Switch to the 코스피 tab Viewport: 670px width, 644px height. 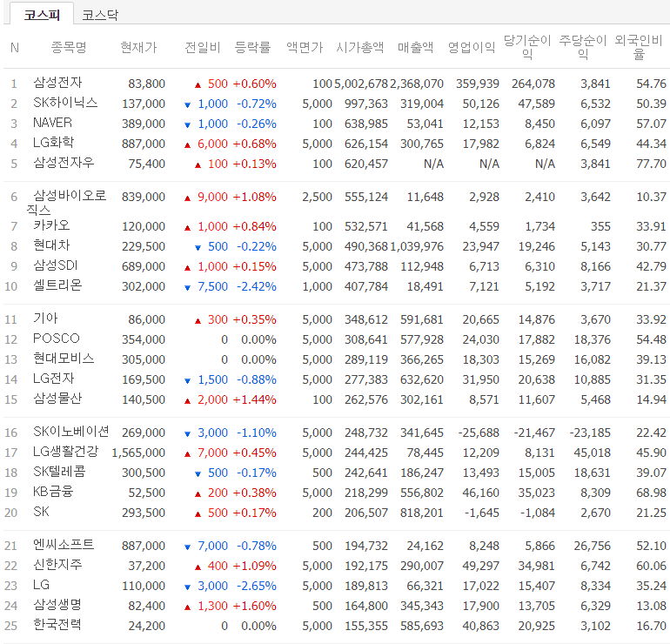pos(42,15)
